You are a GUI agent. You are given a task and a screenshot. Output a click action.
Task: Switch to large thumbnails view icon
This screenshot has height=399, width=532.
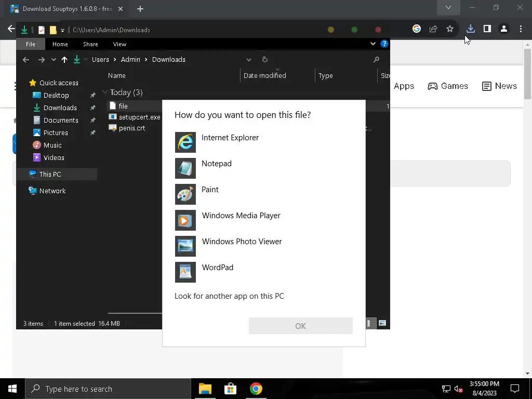pyautogui.click(x=382, y=323)
